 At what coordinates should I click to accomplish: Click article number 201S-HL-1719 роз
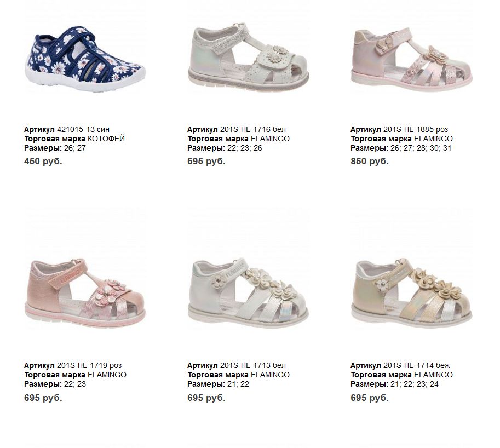click(x=89, y=365)
